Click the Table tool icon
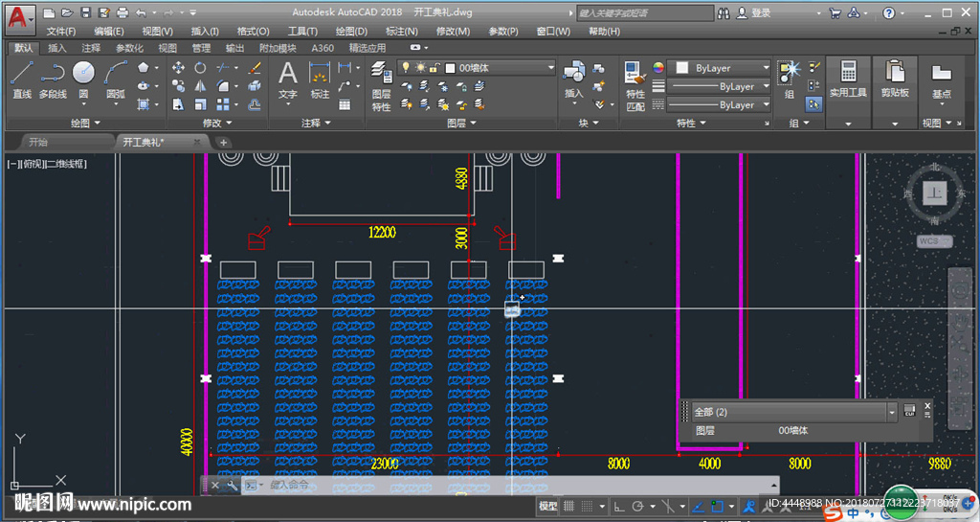Image resolution: width=980 pixels, height=522 pixels. (x=345, y=104)
